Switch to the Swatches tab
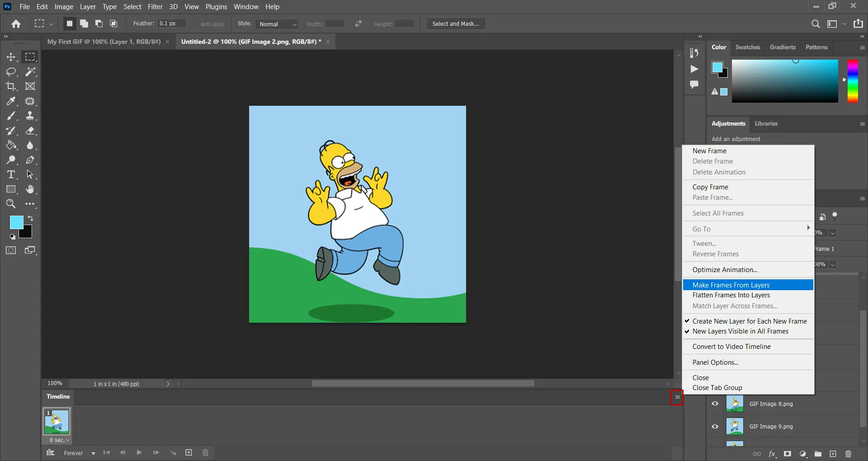The height and width of the screenshot is (461, 868). click(x=747, y=47)
